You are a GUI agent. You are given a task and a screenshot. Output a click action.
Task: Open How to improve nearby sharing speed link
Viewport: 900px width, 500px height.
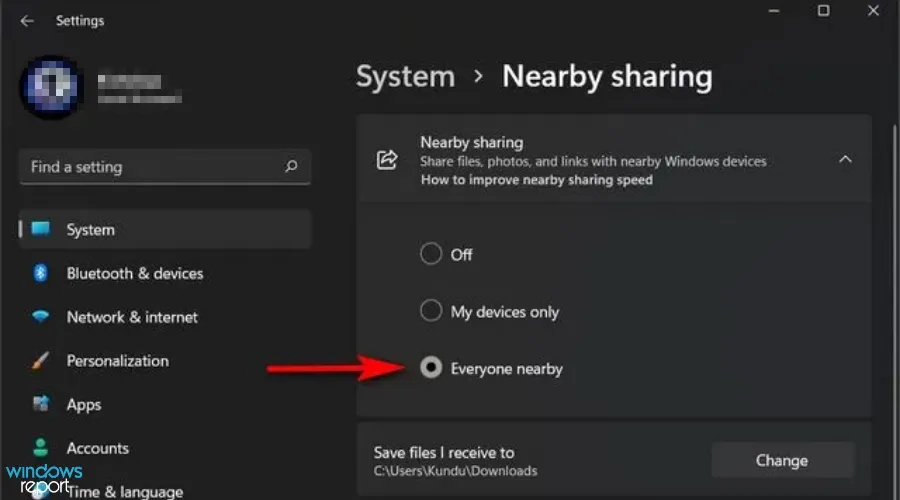(536, 180)
